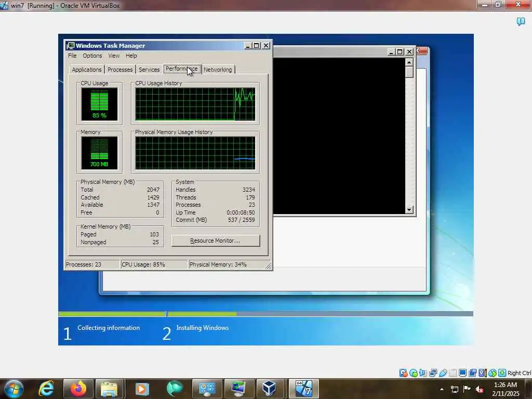Open the File menu in Task Manager

click(72, 56)
